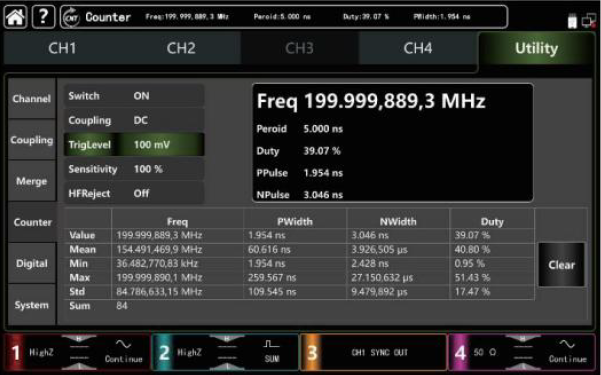Open the Coupling side menu
The width and height of the screenshot is (601, 375).
pos(32,140)
